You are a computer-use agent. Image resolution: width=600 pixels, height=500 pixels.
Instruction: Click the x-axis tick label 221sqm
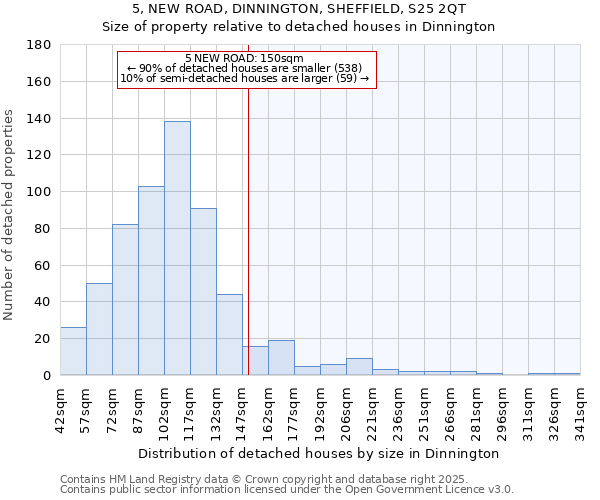373,415
